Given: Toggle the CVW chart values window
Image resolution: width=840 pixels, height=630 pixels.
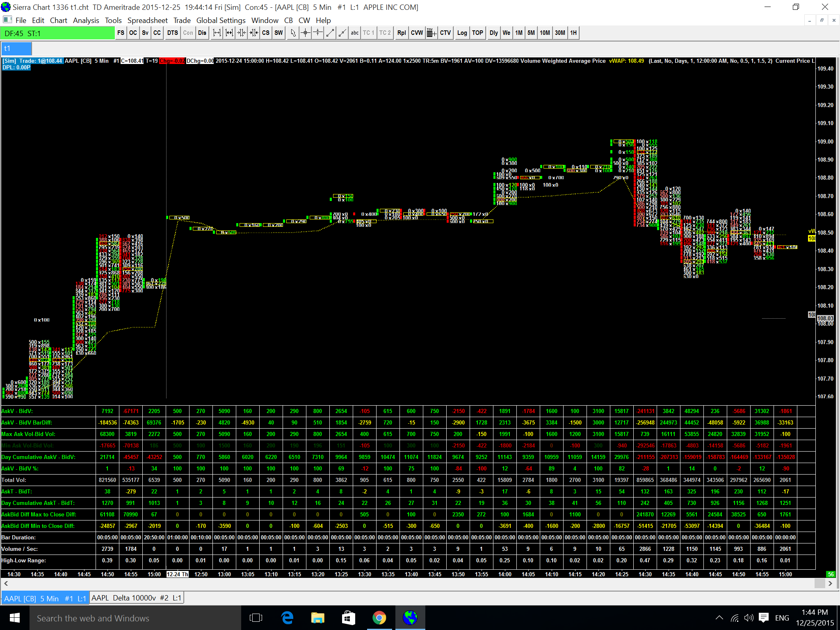Looking at the screenshot, I should (x=417, y=33).
